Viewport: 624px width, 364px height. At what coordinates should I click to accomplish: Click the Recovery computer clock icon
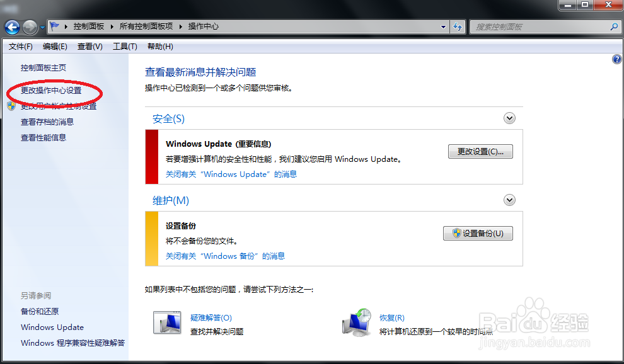[357, 322]
